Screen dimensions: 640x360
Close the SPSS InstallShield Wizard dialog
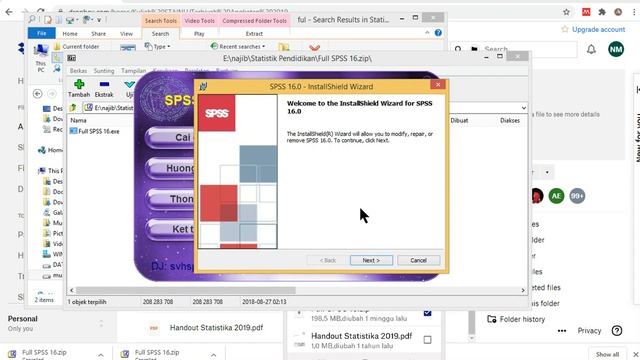tap(438, 84)
